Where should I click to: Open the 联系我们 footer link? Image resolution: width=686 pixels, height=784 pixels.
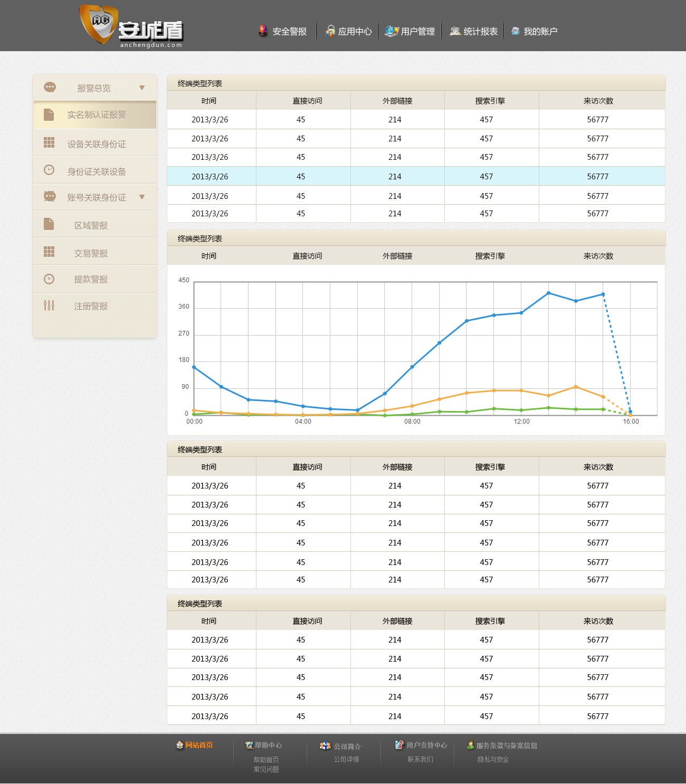420,759
